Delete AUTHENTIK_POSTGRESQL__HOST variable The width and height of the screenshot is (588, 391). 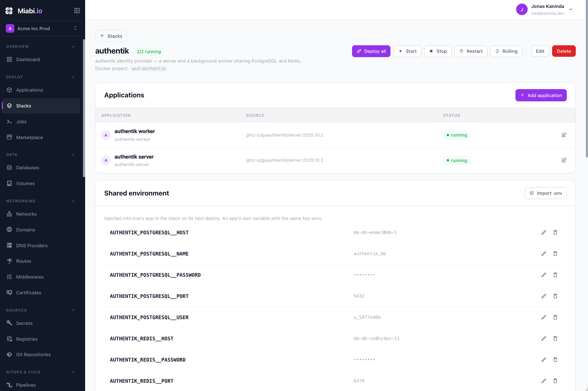click(555, 233)
